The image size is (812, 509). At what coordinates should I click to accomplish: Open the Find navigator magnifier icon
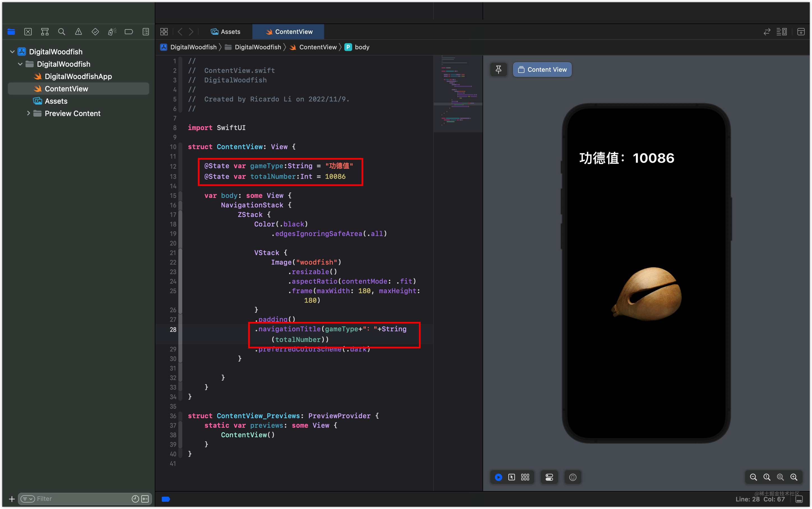click(61, 32)
